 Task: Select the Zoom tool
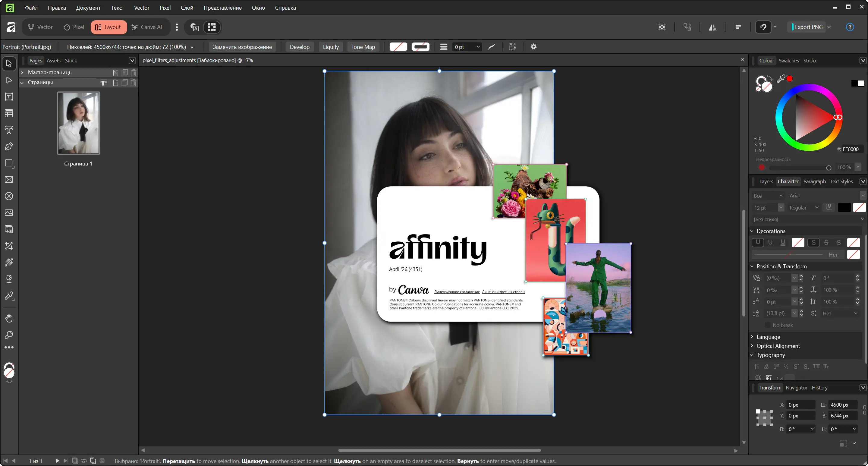9,335
